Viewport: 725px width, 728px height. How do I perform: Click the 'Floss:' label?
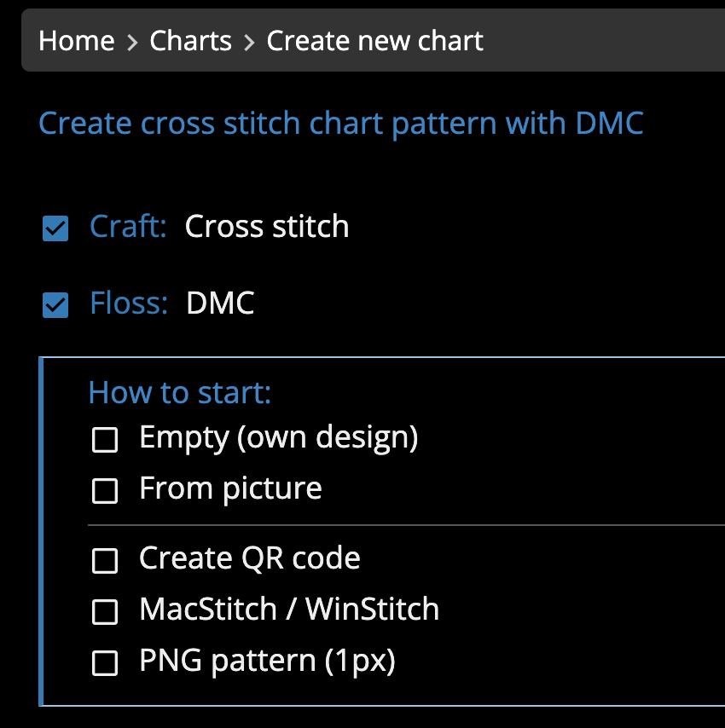click(x=129, y=303)
